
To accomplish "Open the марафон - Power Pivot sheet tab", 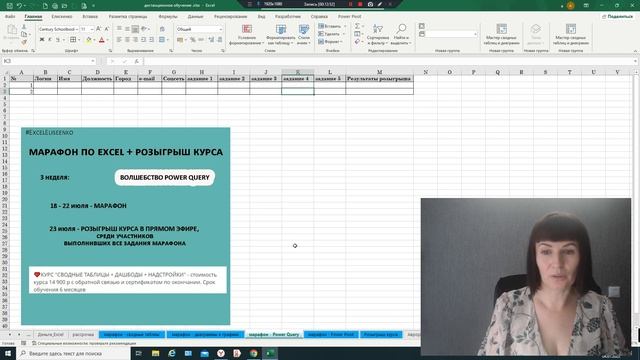I will tap(331, 335).
